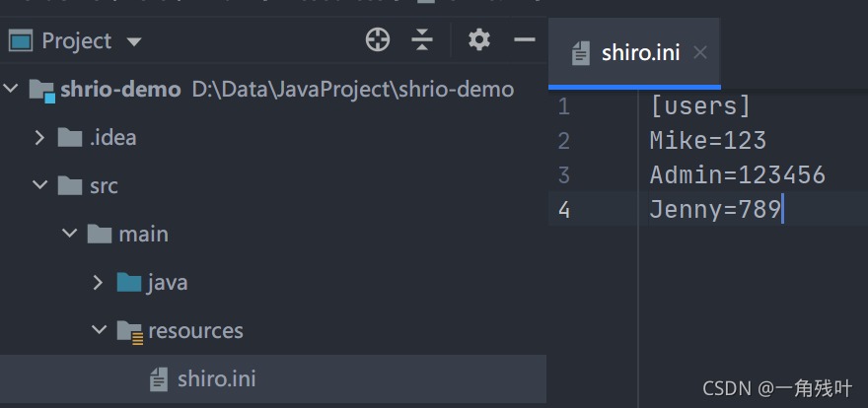The height and width of the screenshot is (408, 868).
Task: Click the shiro.ini file icon in tree
Action: [x=159, y=379]
